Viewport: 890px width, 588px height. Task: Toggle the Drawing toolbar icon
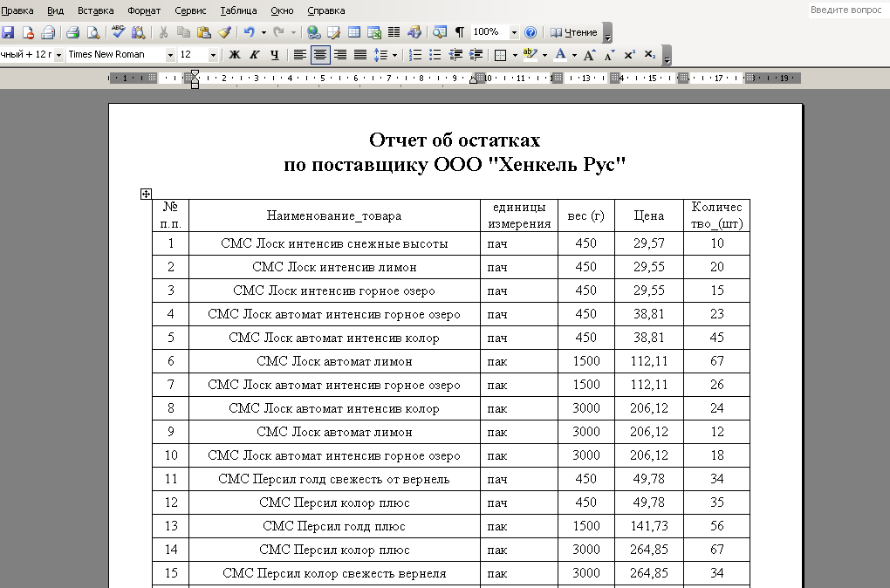pos(414,32)
